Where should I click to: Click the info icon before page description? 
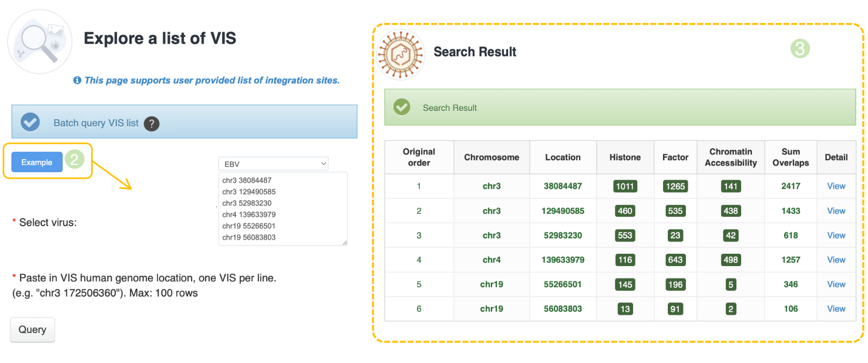pos(77,80)
